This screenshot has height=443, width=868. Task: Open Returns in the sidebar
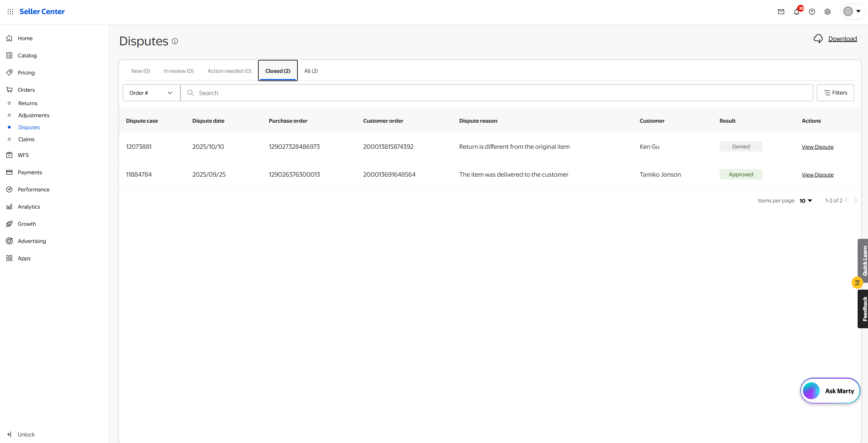point(28,103)
